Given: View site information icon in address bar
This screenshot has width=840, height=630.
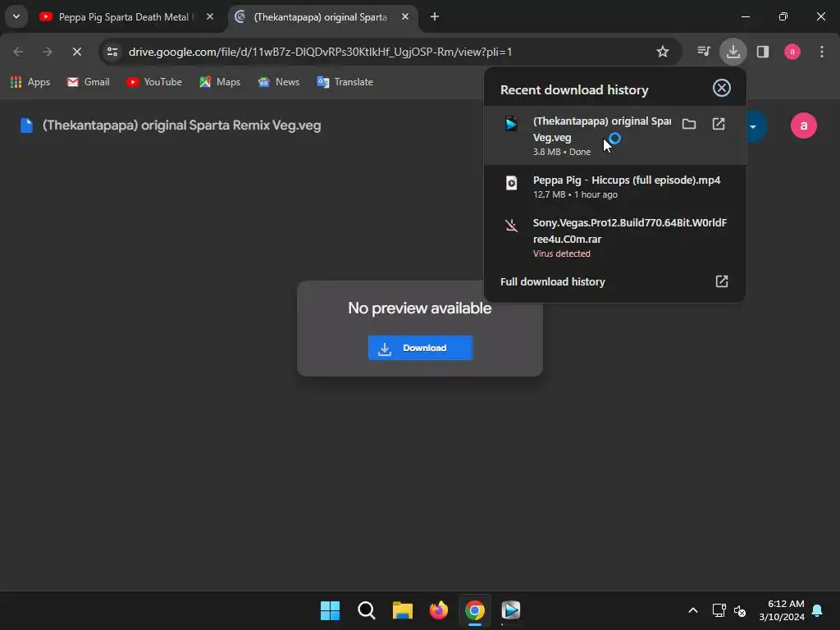Looking at the screenshot, I should click(x=112, y=52).
